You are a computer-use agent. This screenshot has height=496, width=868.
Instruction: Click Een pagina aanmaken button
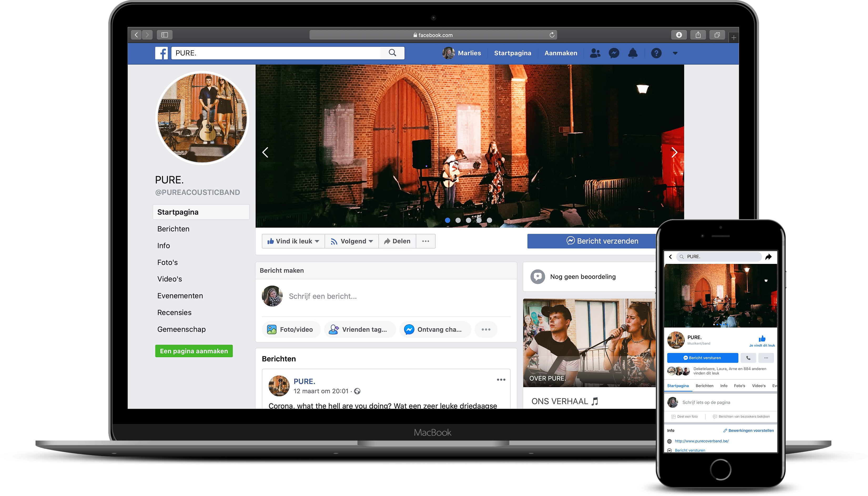(x=194, y=351)
